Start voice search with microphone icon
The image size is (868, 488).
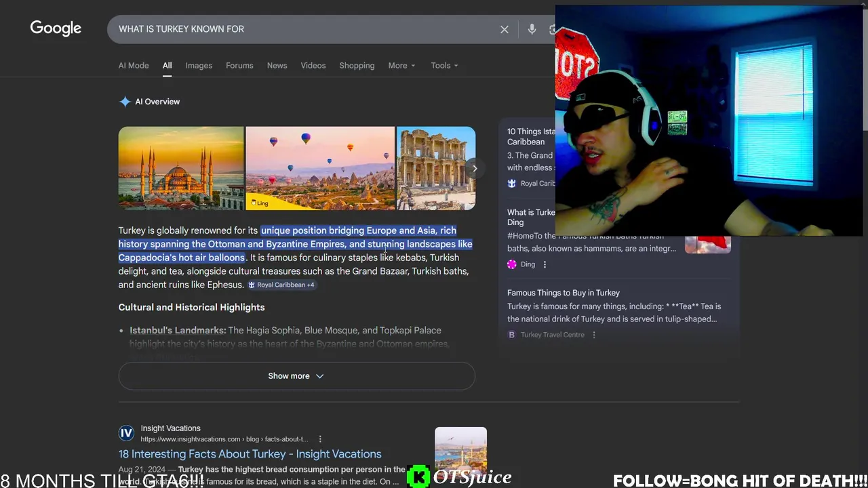[x=532, y=29]
